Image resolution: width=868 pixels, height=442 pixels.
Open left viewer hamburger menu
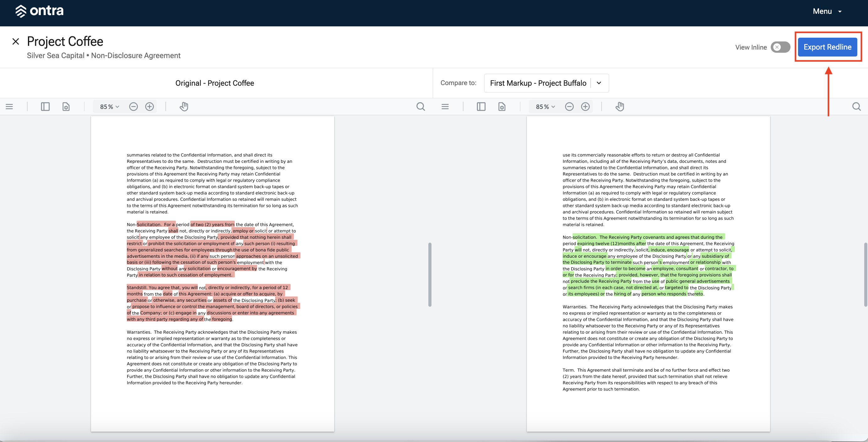coord(9,106)
